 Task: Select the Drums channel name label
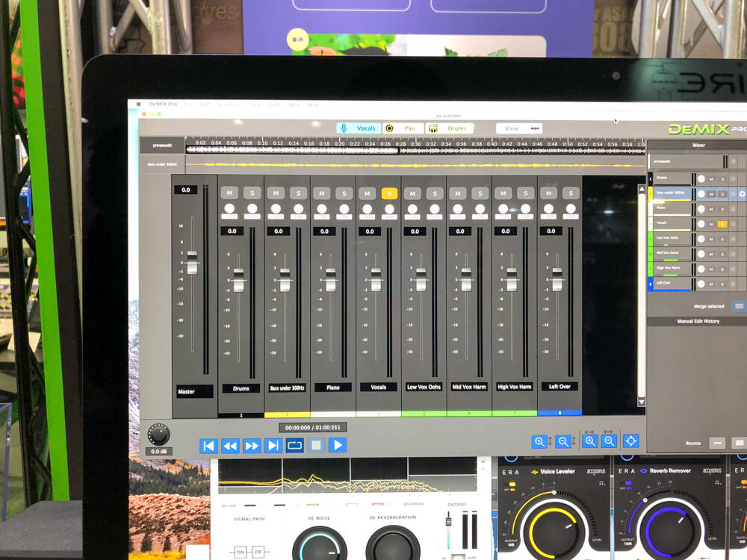click(241, 388)
